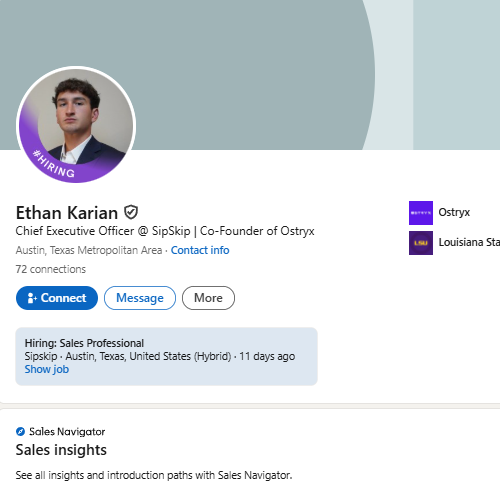The image size is (500, 500).
Task: Open the Hiring: Sales Professional card
Action: 166,356
